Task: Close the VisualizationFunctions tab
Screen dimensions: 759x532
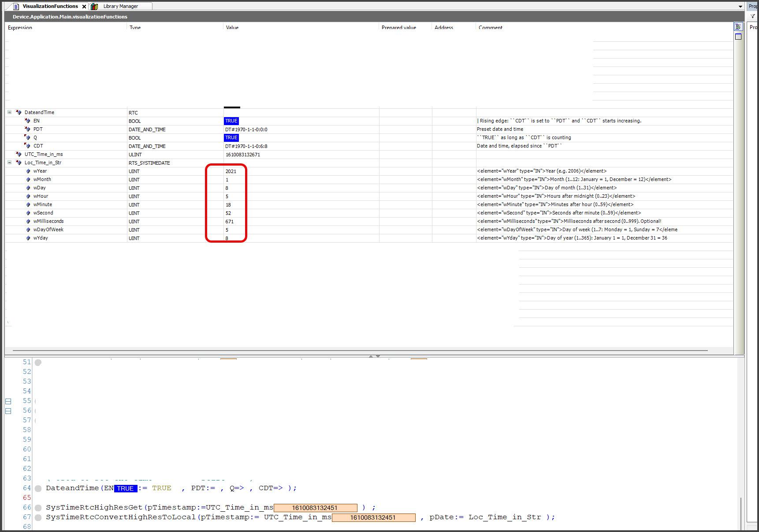Action: click(84, 7)
